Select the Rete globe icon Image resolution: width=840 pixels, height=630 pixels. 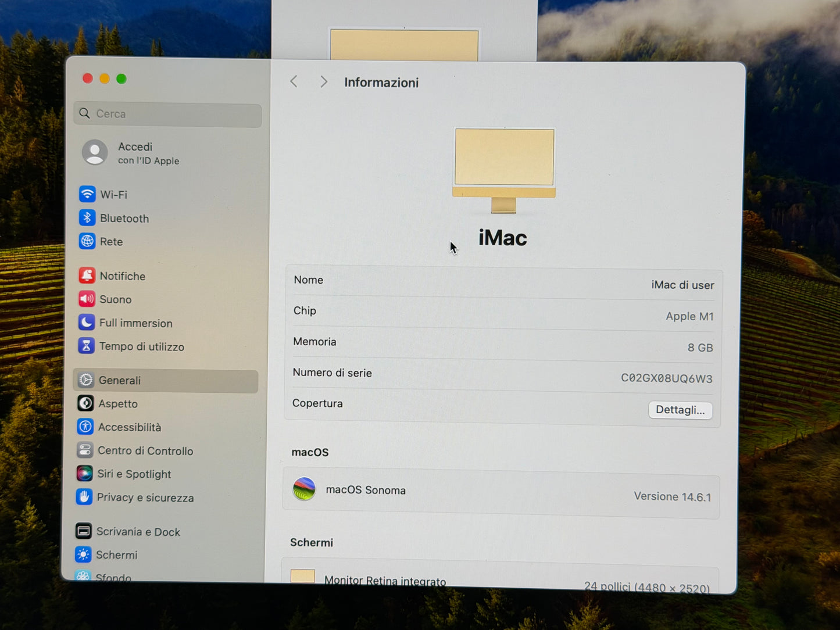87,241
